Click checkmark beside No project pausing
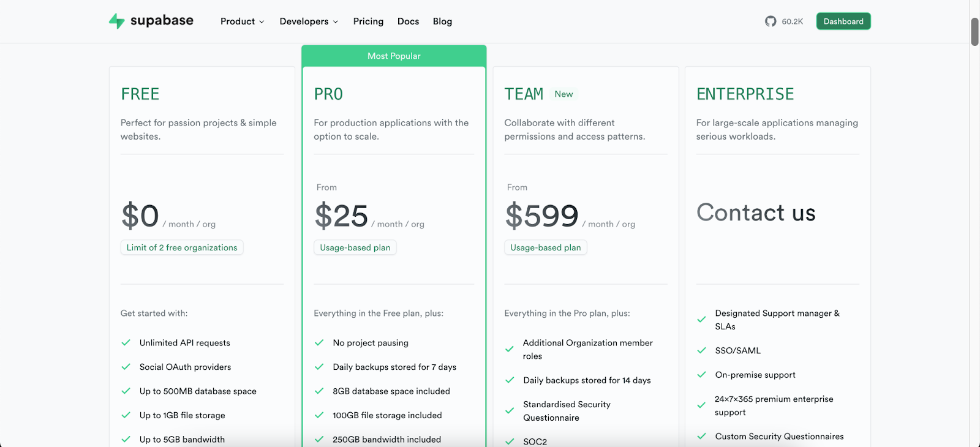This screenshot has width=980, height=447. click(319, 343)
